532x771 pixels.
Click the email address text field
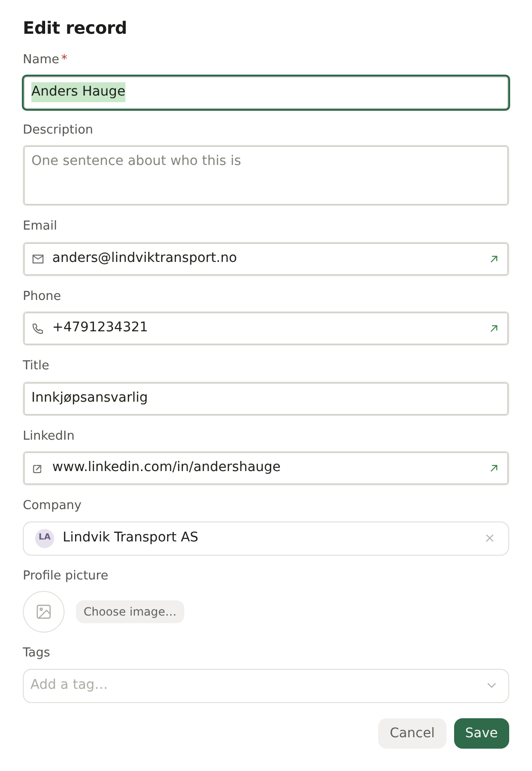point(266,259)
